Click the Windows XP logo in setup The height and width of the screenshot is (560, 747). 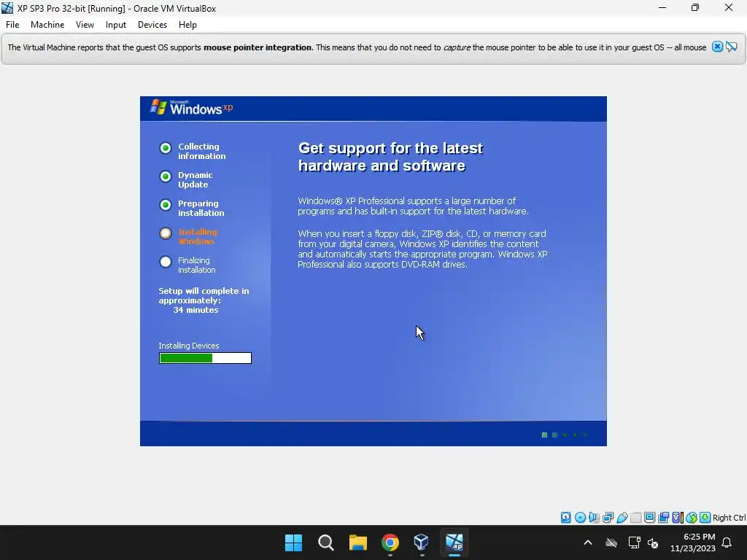click(192, 108)
